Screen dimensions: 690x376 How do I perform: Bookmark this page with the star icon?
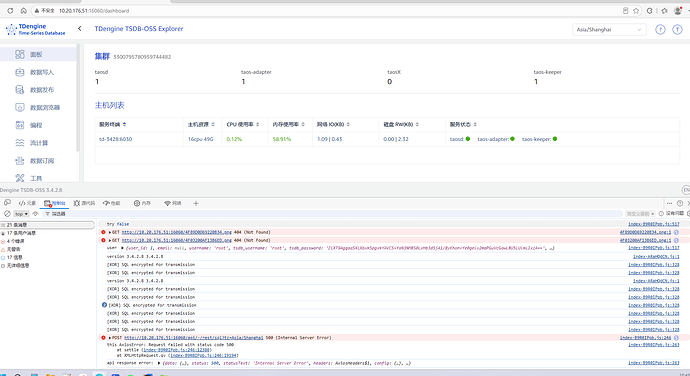(636, 11)
